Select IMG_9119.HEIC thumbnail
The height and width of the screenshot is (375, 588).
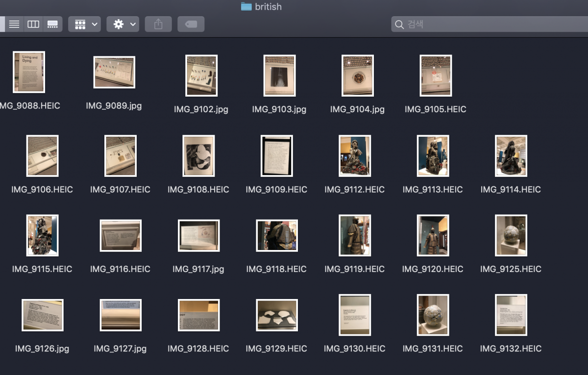click(x=355, y=235)
